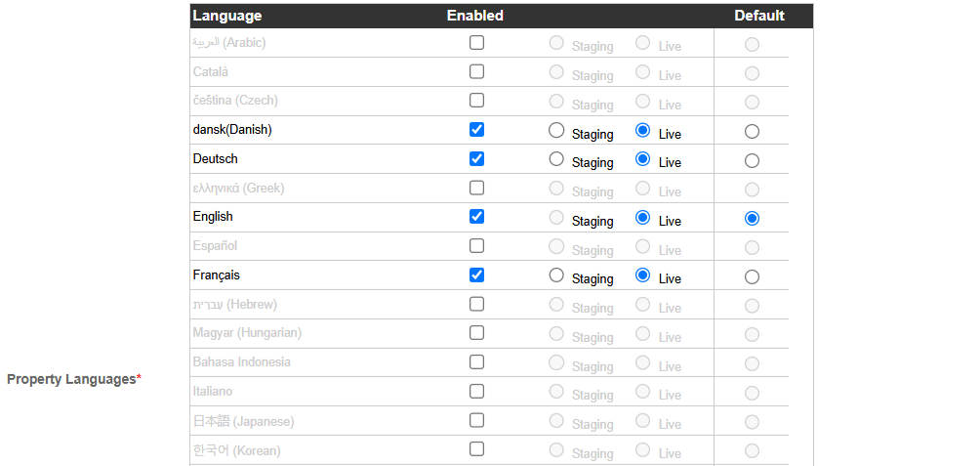Enable the Korean language checkbox
The image size is (980, 466).
477,448
